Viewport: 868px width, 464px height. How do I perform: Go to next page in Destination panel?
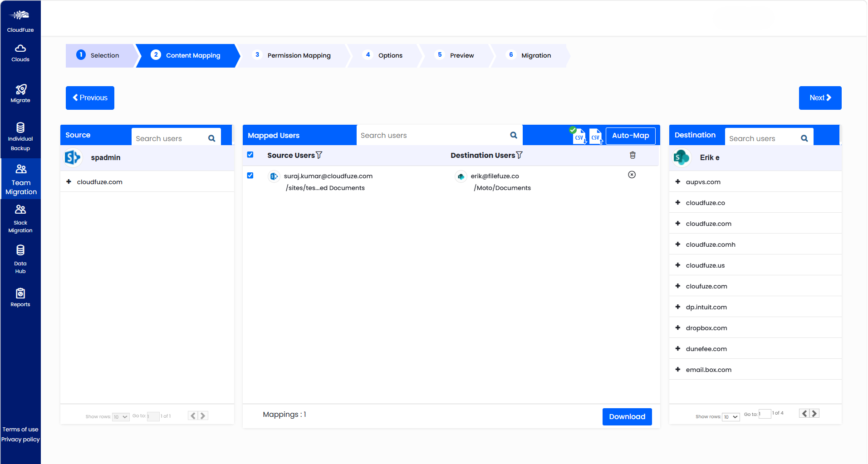[x=814, y=414]
